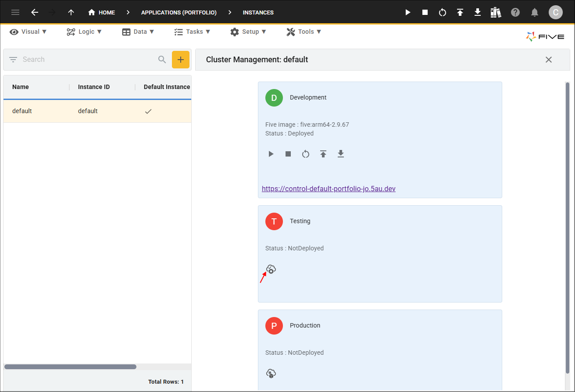Screen dimensions: 575x392
Task: Open the Setup menu
Action: (248, 32)
